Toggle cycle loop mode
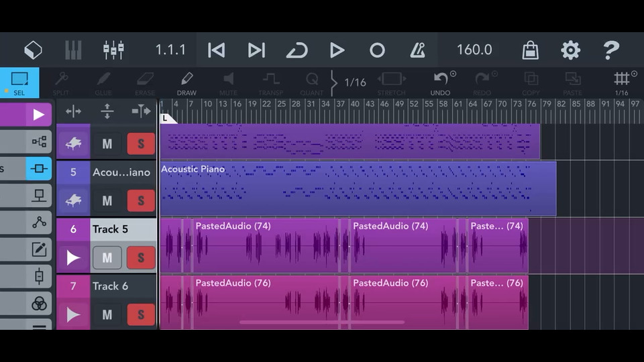Screen dimensions: 644x362 pos(297,50)
